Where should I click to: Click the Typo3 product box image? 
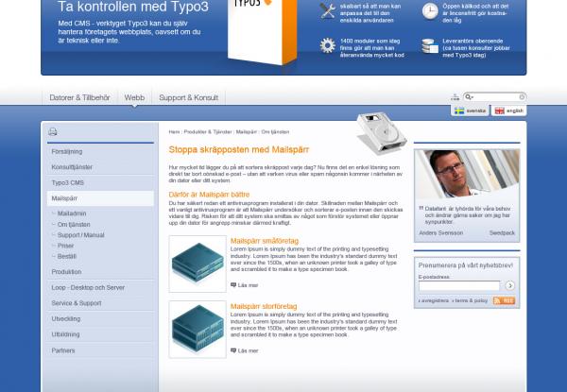pyautogui.click(x=263, y=32)
